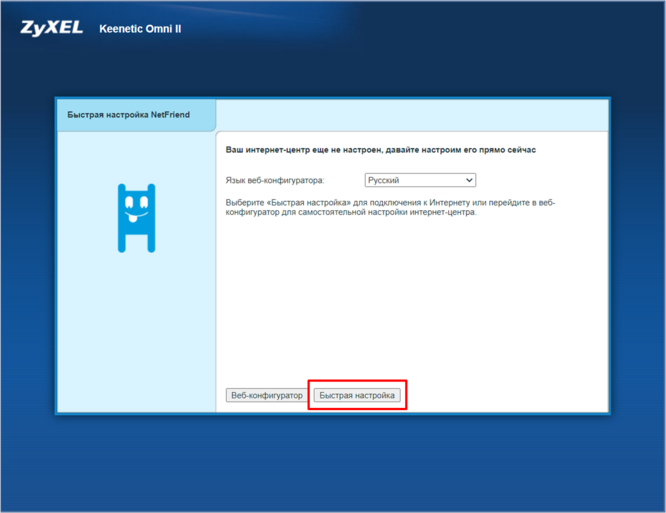Image resolution: width=666 pixels, height=513 pixels.
Task: Click the Язык веб-конфигуратора label
Action: 275,180
